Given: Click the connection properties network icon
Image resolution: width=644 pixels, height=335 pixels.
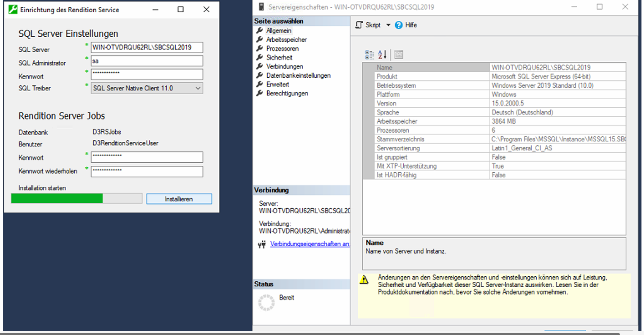Looking at the screenshot, I should point(262,244).
